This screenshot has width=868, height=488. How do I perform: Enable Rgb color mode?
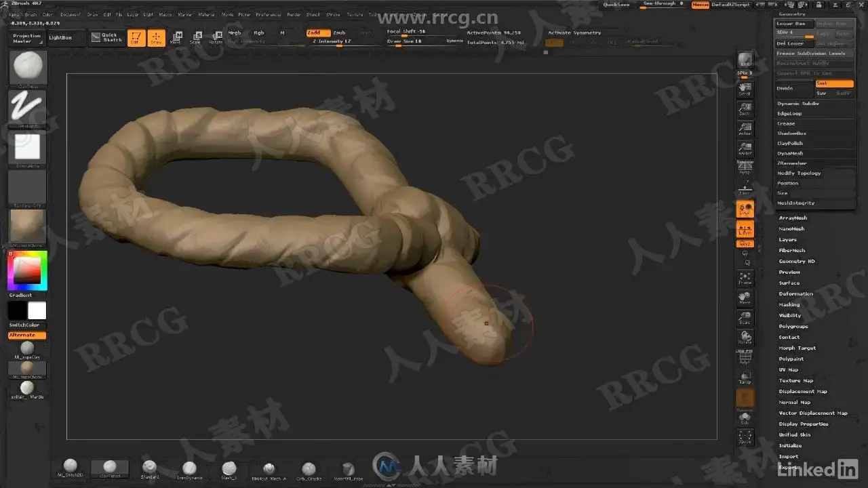[x=259, y=33]
